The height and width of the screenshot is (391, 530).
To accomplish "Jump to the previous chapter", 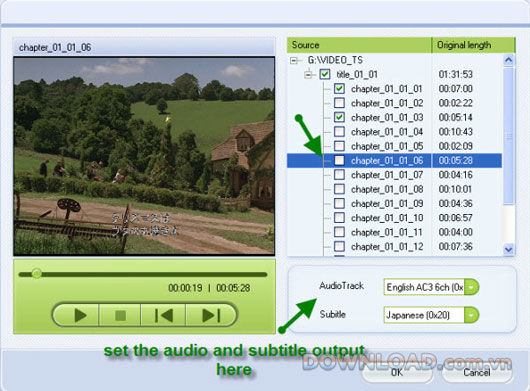I will click(x=164, y=315).
